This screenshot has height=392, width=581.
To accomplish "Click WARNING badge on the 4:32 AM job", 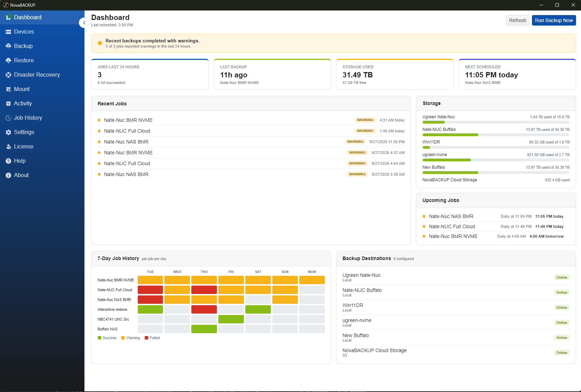I will pyautogui.click(x=357, y=153).
